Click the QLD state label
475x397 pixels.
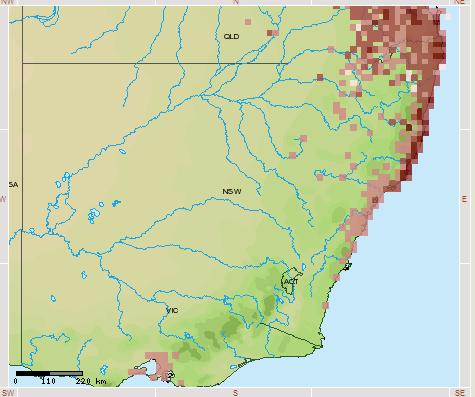tap(231, 36)
